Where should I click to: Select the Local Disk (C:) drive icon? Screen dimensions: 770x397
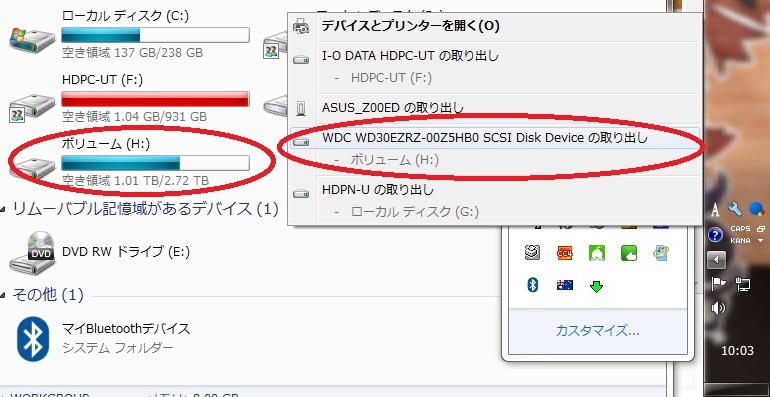[32, 40]
